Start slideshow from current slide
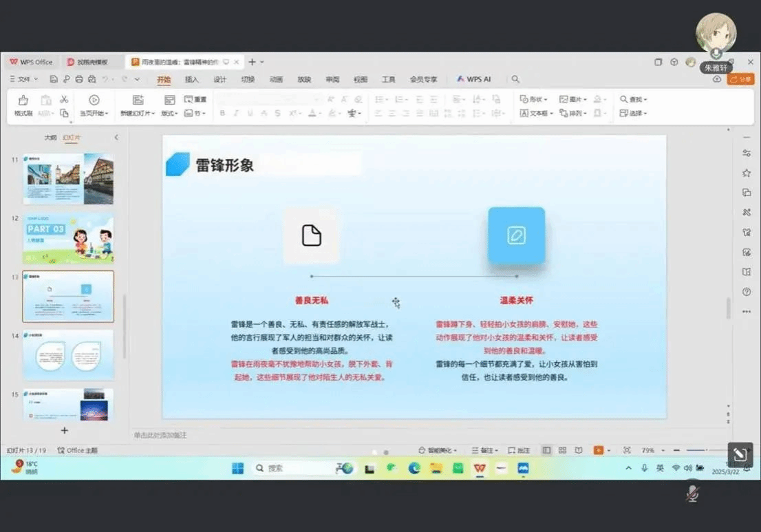Image resolution: width=761 pixels, height=532 pixels. click(94, 104)
